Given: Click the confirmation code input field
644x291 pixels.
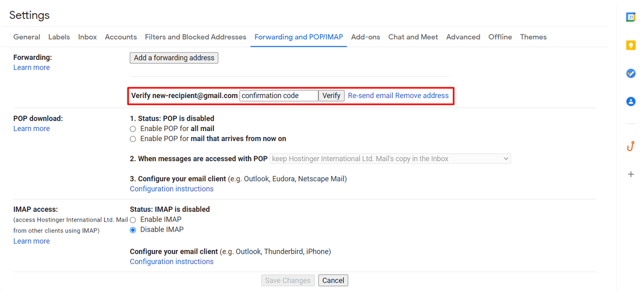Looking at the screenshot, I should (279, 95).
